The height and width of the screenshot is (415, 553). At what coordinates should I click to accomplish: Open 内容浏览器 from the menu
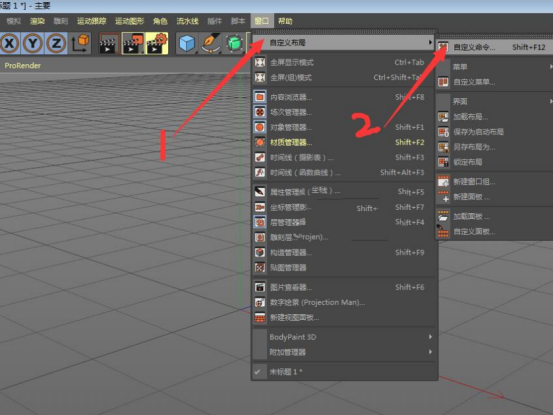point(344,97)
